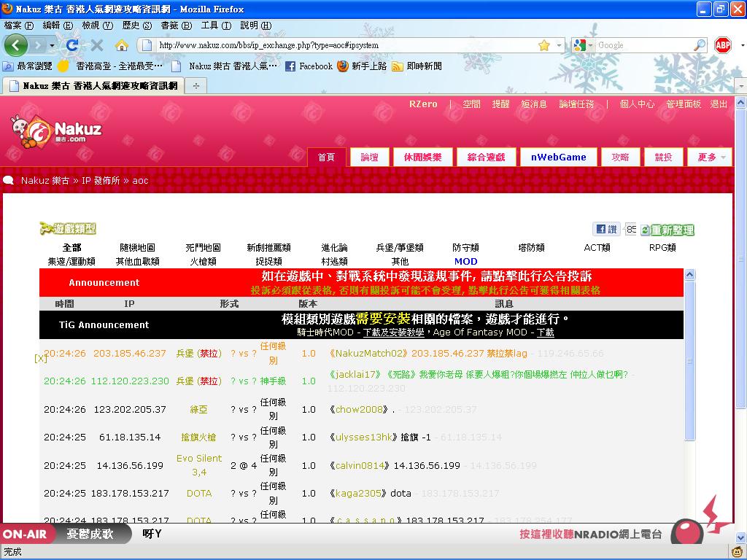Click the Forward arrow button

[x=38, y=46]
